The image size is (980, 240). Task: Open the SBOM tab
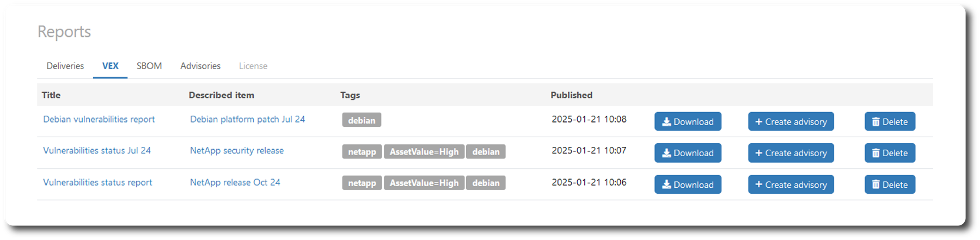pyautogui.click(x=149, y=66)
